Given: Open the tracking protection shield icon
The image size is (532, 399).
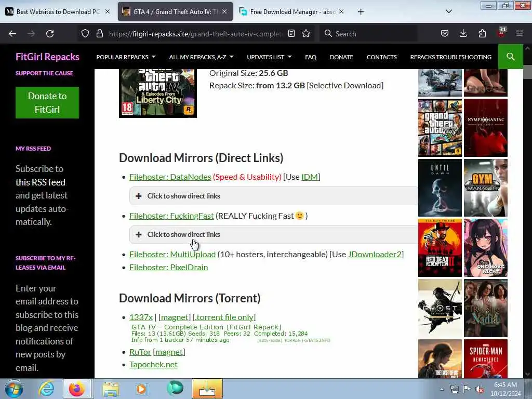Looking at the screenshot, I should point(85,34).
